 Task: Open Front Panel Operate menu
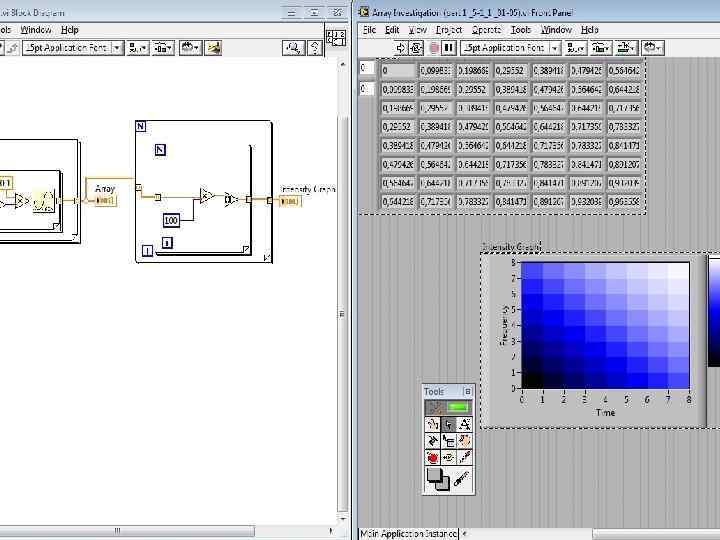point(486,30)
